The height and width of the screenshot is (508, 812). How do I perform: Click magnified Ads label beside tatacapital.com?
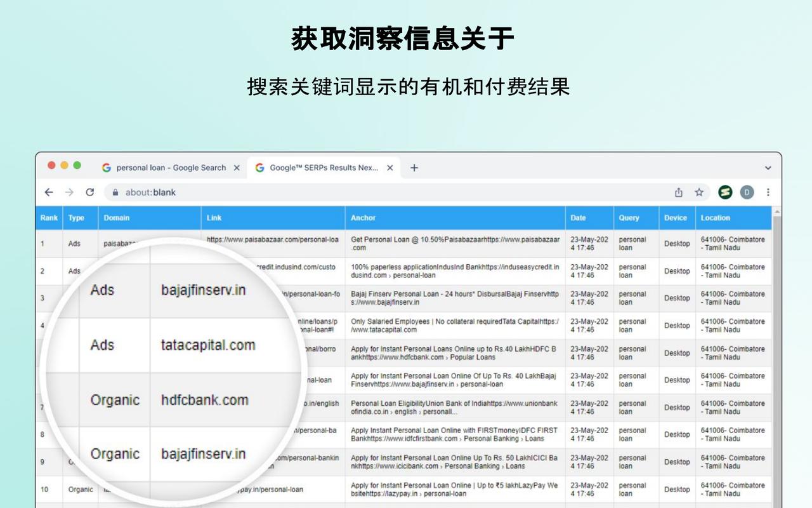click(x=102, y=345)
